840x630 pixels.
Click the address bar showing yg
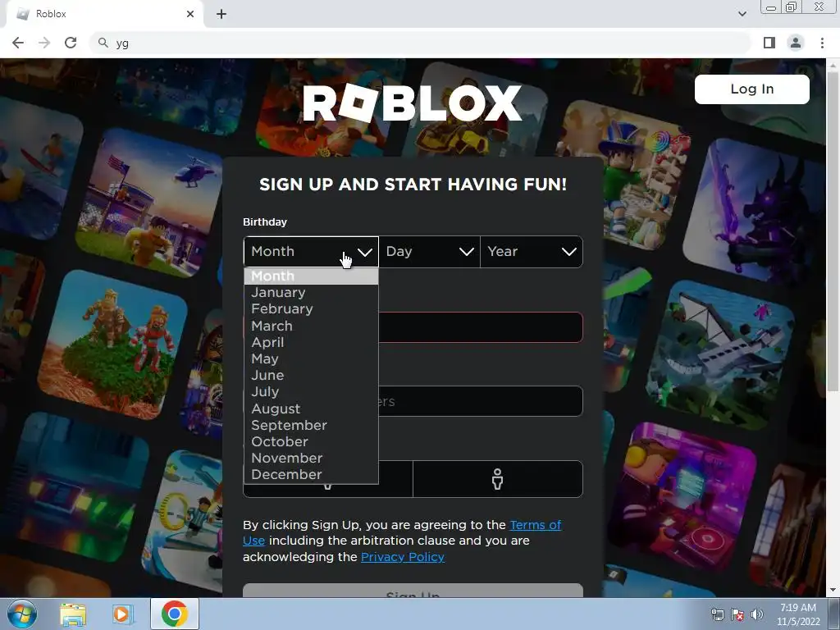click(421, 43)
